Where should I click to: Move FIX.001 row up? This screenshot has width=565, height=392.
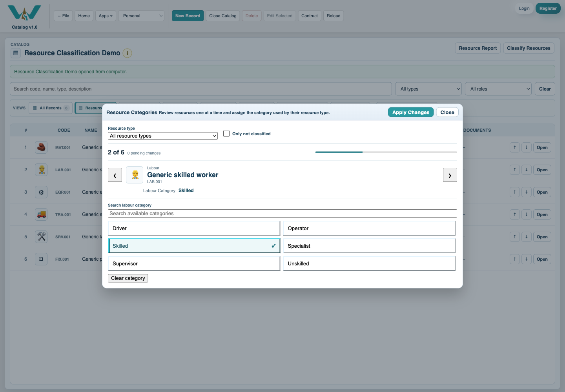click(x=515, y=259)
